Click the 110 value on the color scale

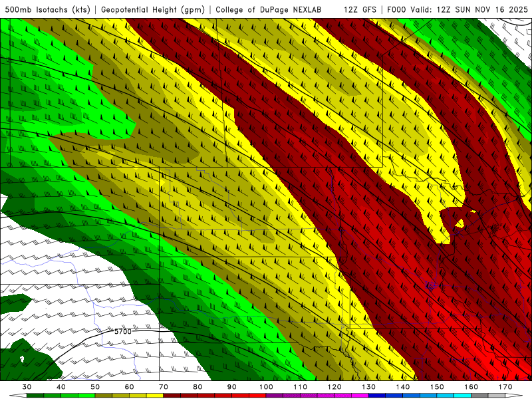coord(301,387)
